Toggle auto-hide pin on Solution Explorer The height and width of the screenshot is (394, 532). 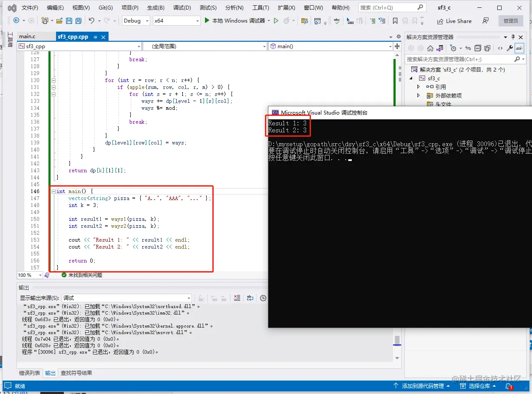513,37
